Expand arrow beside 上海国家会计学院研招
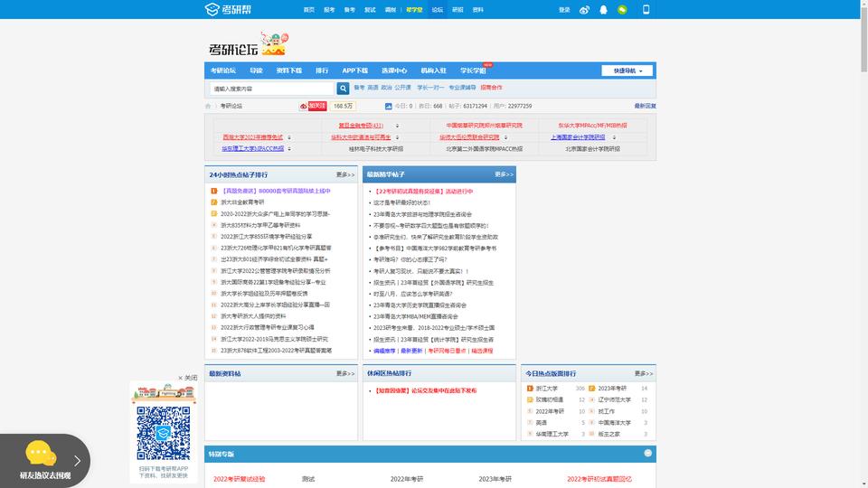Screen dimensions: 868x488 (x=614, y=137)
